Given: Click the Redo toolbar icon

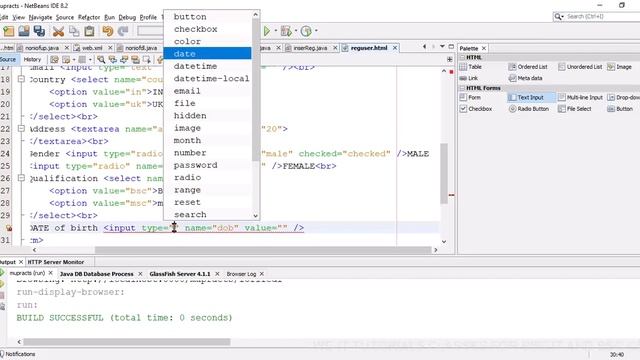Looking at the screenshot, I should tap(123, 31).
